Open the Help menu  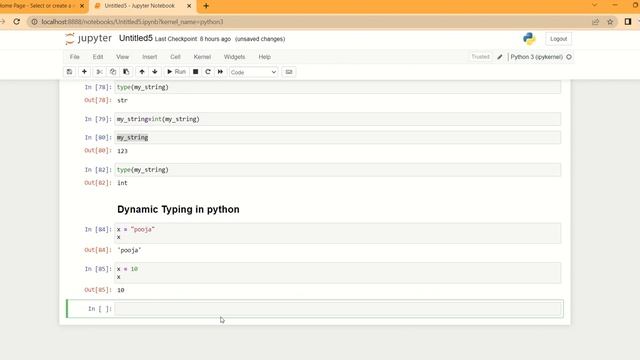tap(264, 57)
